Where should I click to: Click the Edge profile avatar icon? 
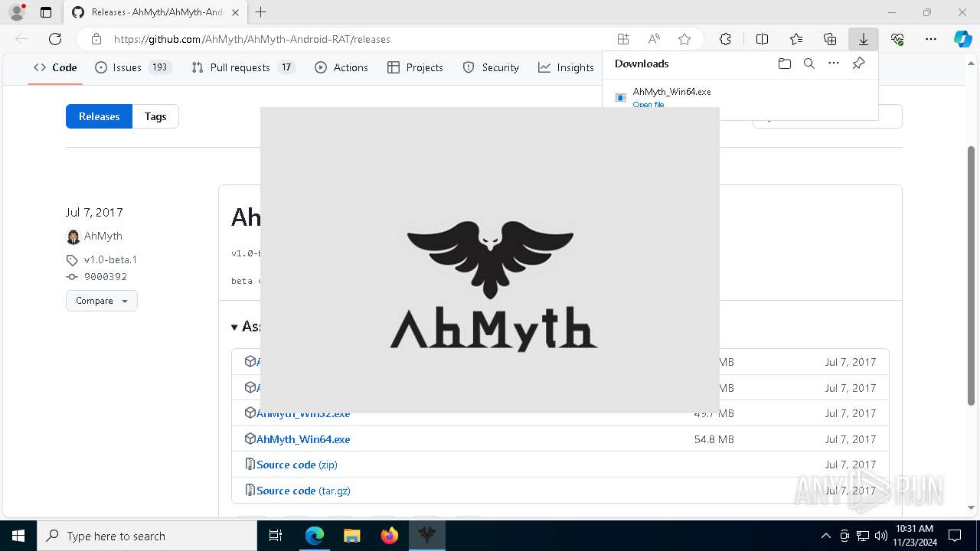click(x=17, y=12)
